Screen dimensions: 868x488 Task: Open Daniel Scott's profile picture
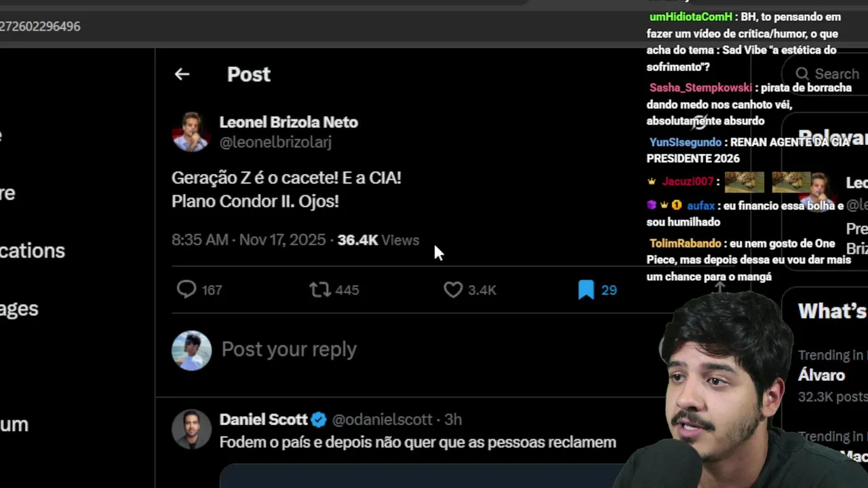191,429
